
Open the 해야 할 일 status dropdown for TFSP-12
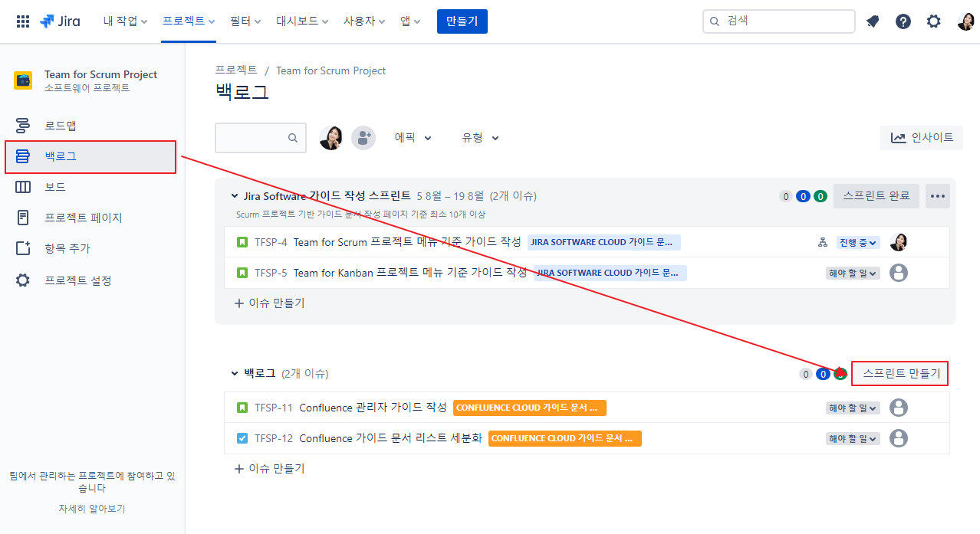point(853,439)
